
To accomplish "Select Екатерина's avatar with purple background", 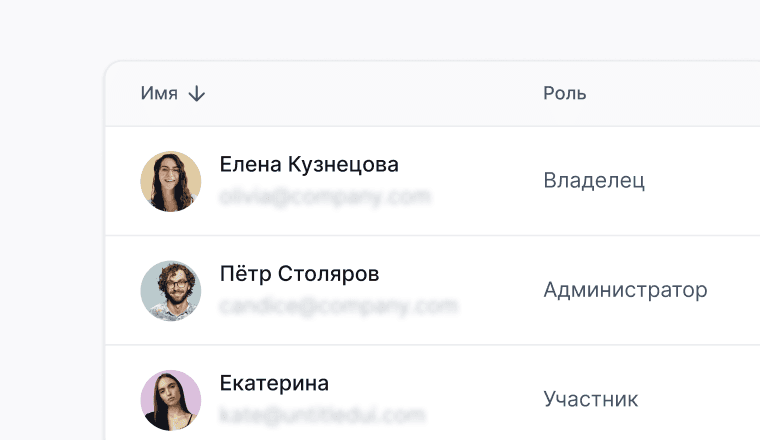I will tap(171, 400).
